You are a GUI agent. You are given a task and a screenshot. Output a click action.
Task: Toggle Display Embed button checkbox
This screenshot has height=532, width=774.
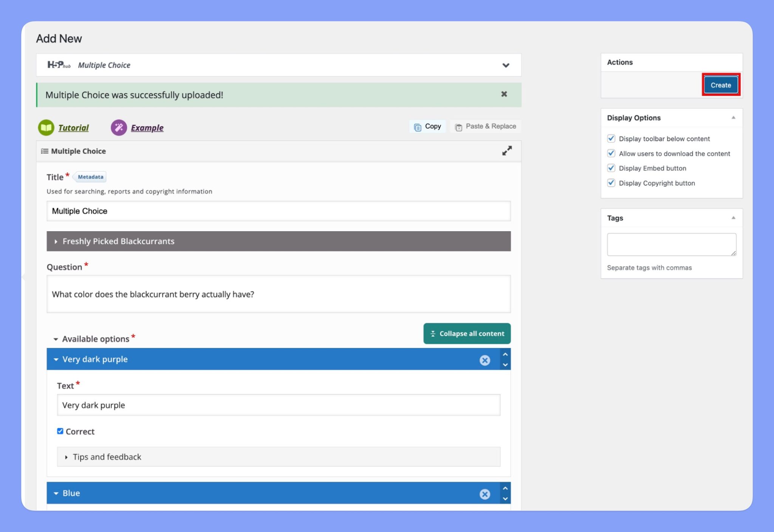pyautogui.click(x=611, y=168)
